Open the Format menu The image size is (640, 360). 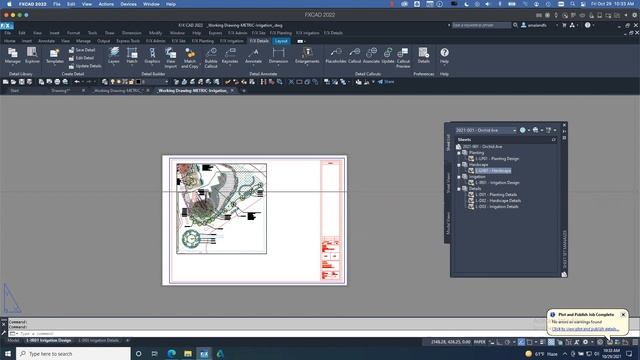[73, 33]
